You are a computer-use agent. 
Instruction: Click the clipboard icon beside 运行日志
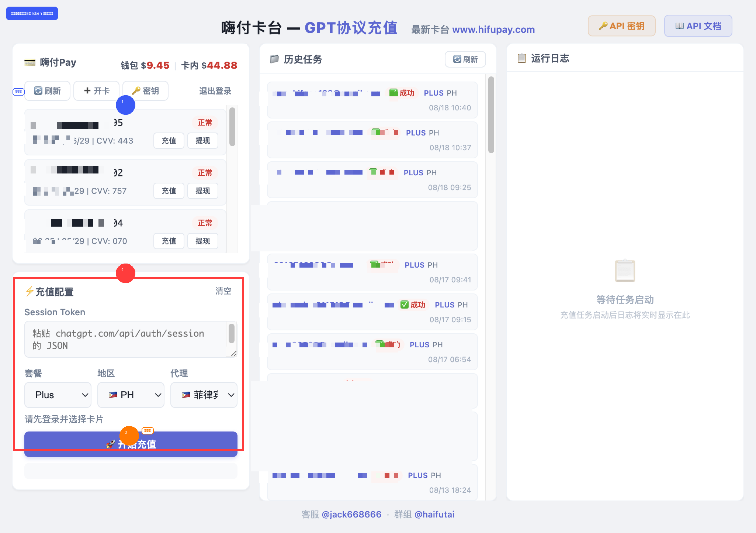(x=522, y=58)
